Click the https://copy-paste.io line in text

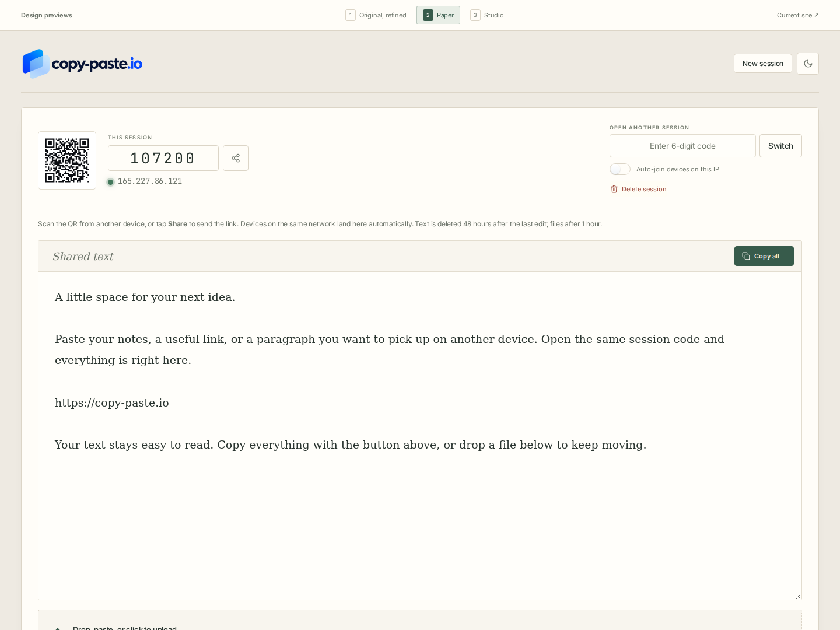pos(112,402)
